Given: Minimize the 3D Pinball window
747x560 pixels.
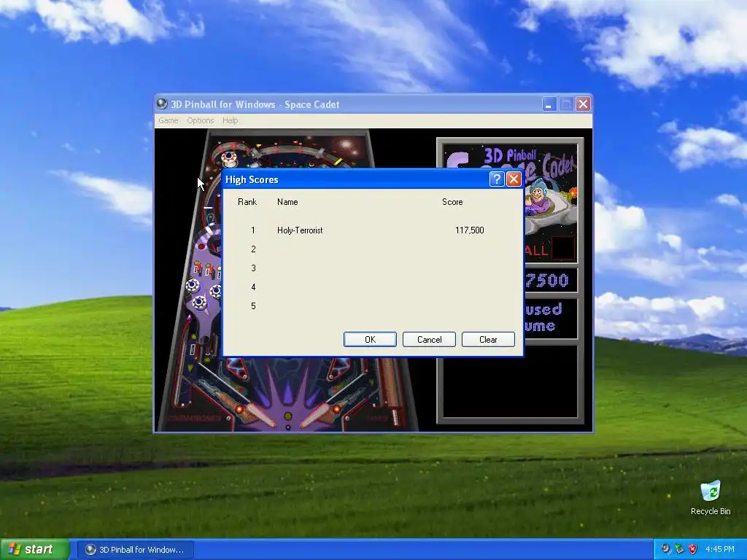Looking at the screenshot, I should click(549, 104).
